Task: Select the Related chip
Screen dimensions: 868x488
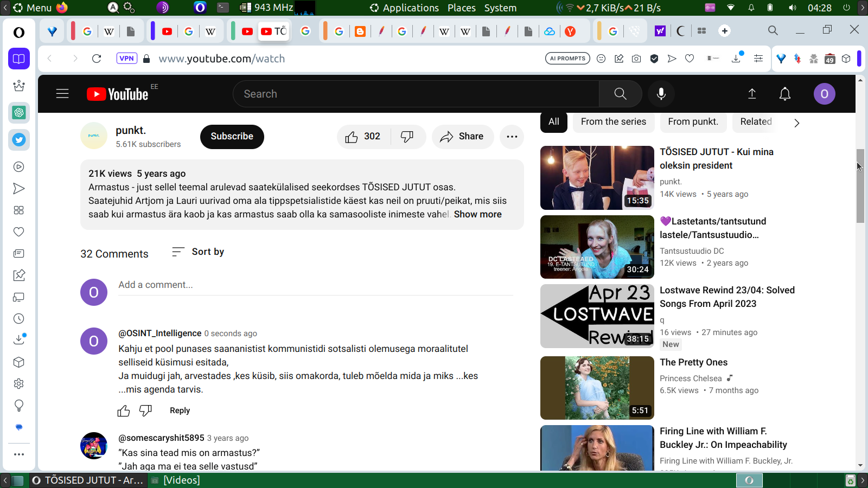Action: [x=756, y=122]
